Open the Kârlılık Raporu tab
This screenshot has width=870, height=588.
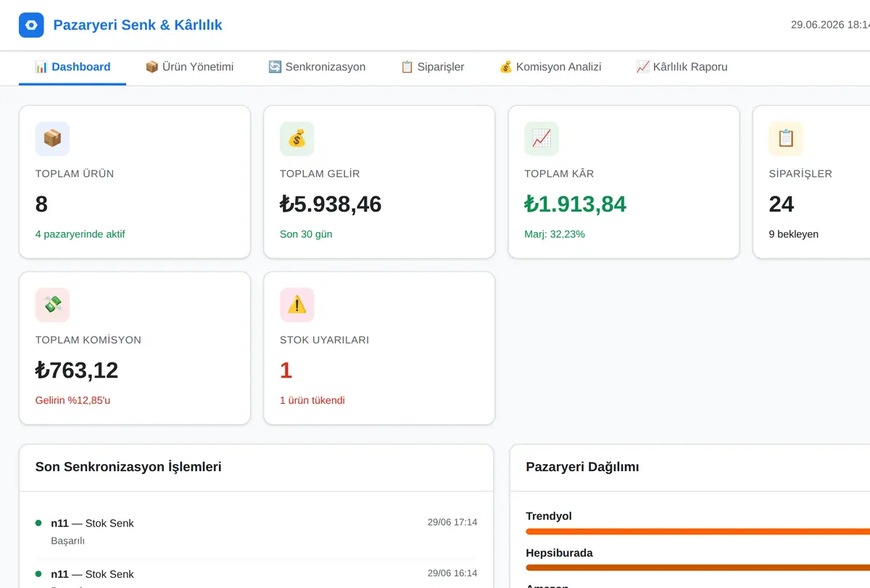pos(681,67)
